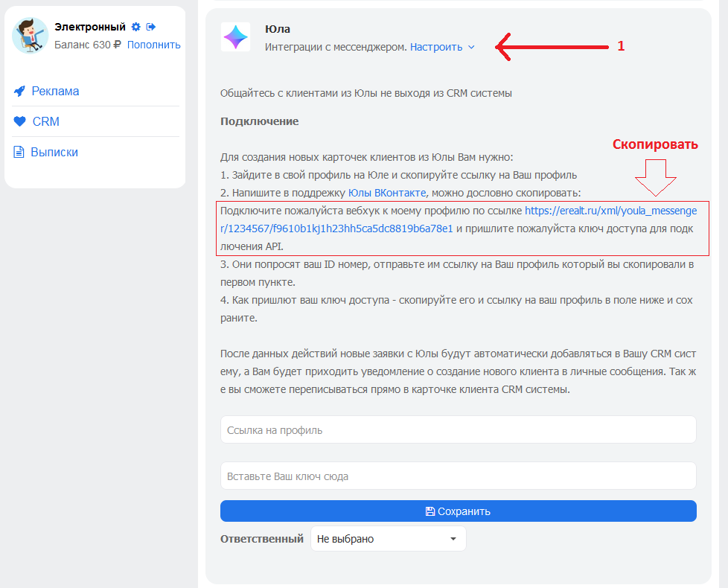728x588 pixels.
Task: Click the Баланс 630 ₽ text
Action: 87,45
